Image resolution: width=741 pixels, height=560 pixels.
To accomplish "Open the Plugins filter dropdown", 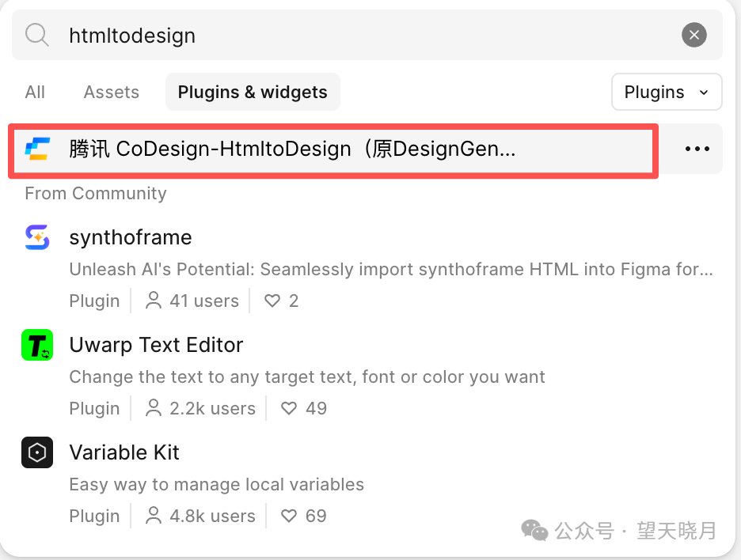I will [667, 93].
